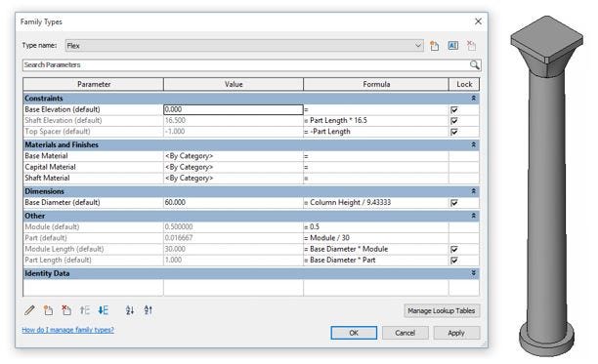This screenshot has width=598, height=364.
Task: Toggle lock for Base Diameter
Action: click(453, 203)
